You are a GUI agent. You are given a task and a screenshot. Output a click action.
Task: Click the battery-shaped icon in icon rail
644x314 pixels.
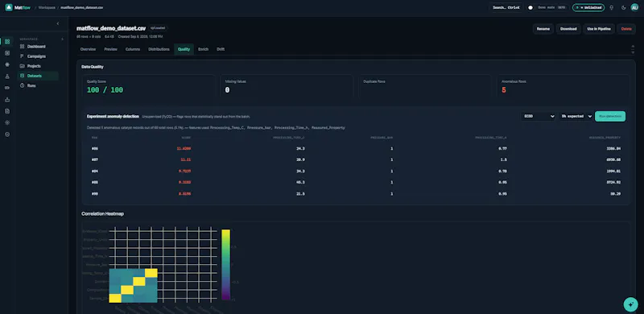click(7, 88)
